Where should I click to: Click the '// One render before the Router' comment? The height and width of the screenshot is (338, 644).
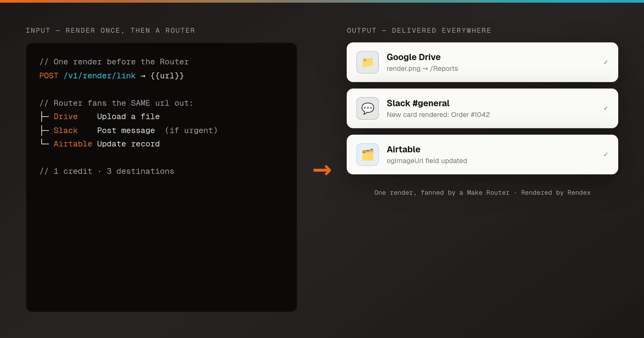[114, 62]
